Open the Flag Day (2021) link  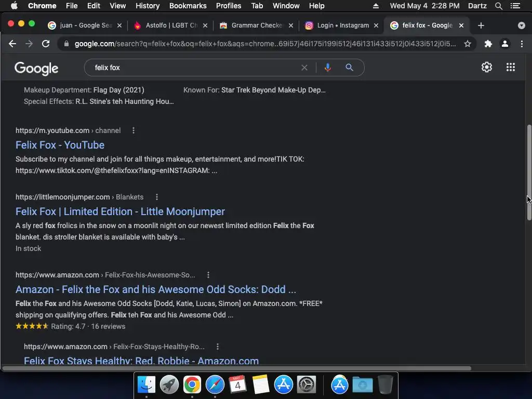[x=119, y=90]
